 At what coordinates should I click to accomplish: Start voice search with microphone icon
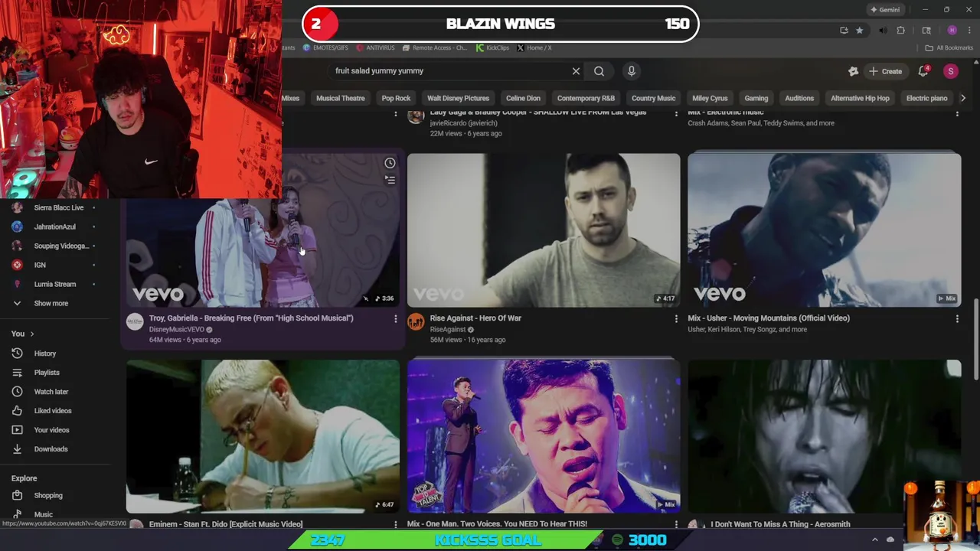click(x=631, y=71)
